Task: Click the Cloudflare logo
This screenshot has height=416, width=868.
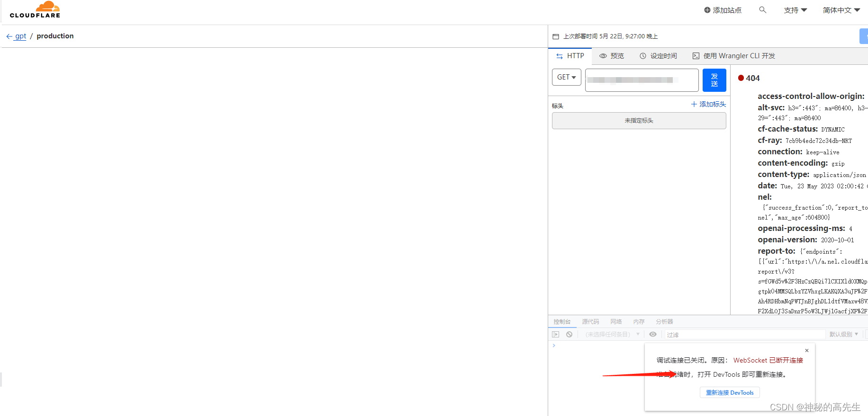Action: coord(35,9)
